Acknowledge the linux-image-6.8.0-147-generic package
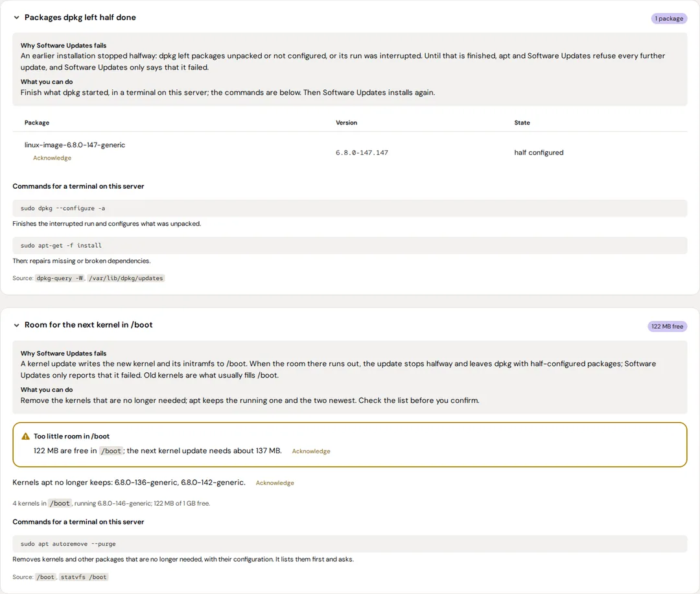This screenshot has height=594, width=700. point(52,158)
